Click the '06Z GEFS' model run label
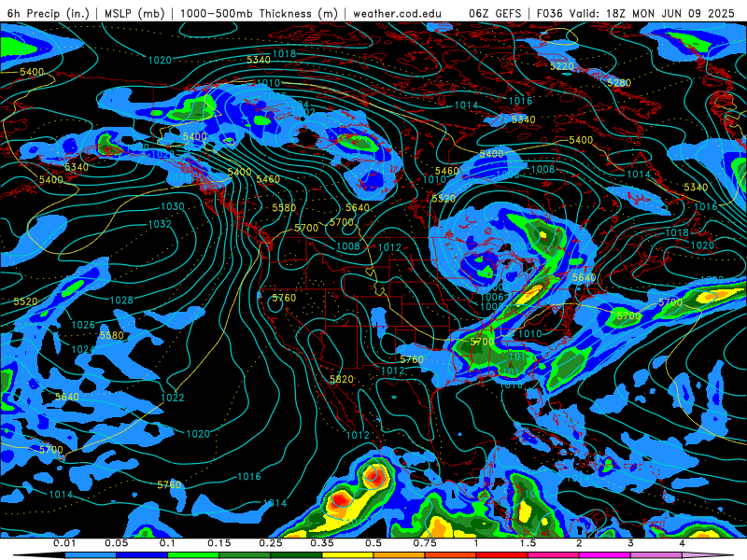 point(495,13)
